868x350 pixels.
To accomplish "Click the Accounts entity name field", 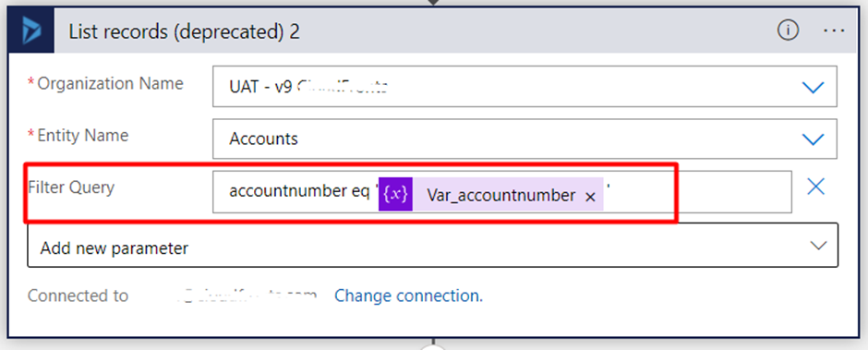I will 524,139.
